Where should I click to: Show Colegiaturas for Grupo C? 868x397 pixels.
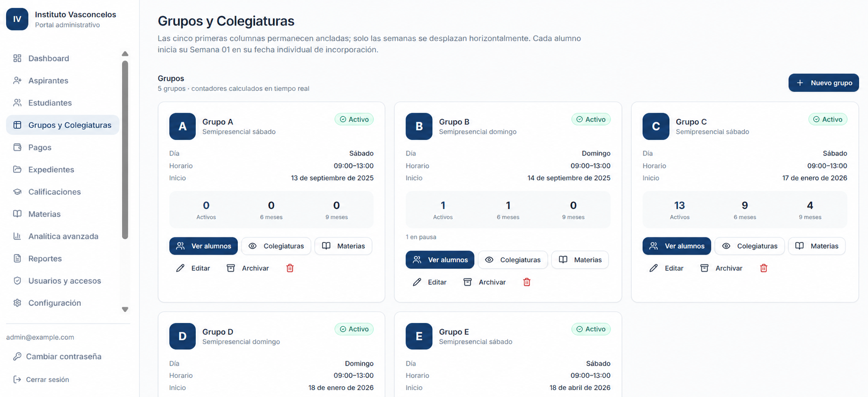[x=750, y=246]
